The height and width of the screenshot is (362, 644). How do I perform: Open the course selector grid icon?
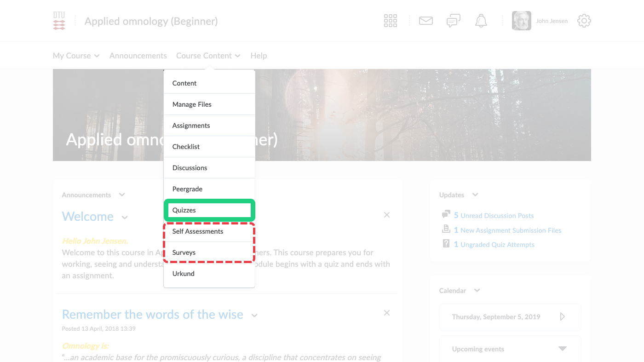390,21
